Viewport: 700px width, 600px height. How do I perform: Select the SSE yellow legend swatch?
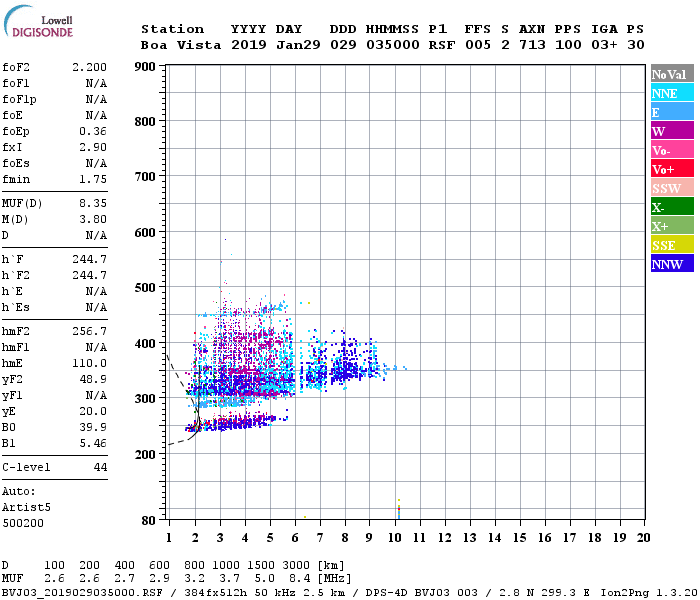[672, 245]
